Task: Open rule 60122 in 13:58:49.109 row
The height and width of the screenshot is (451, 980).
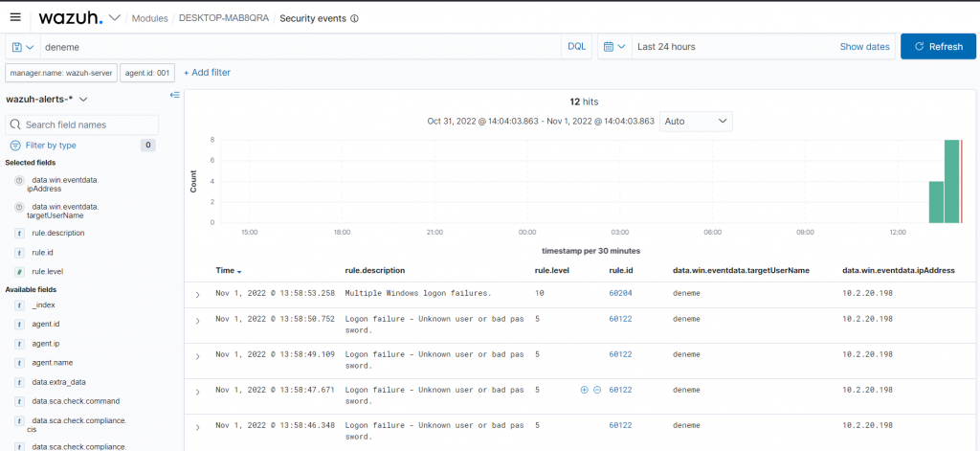Action: point(620,354)
